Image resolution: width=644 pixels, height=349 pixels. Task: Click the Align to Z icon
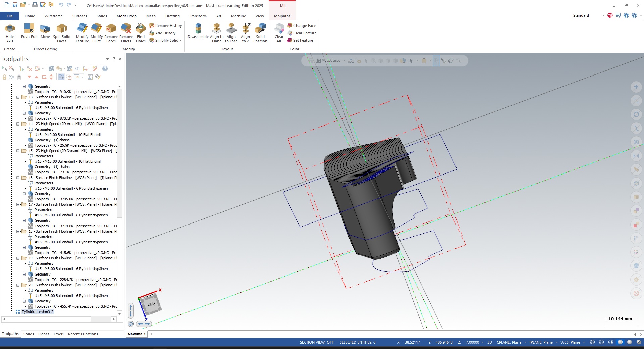[x=246, y=29]
